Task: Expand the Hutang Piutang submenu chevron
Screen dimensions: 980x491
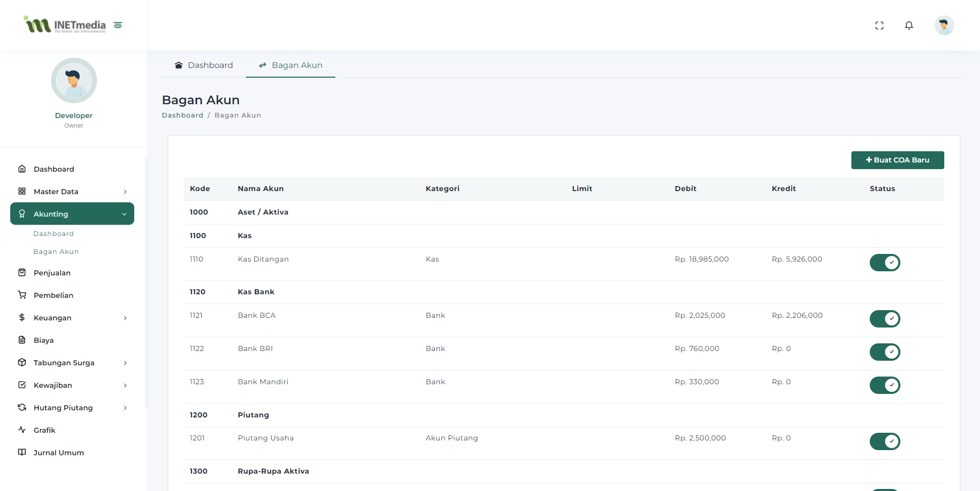Action: click(x=125, y=408)
